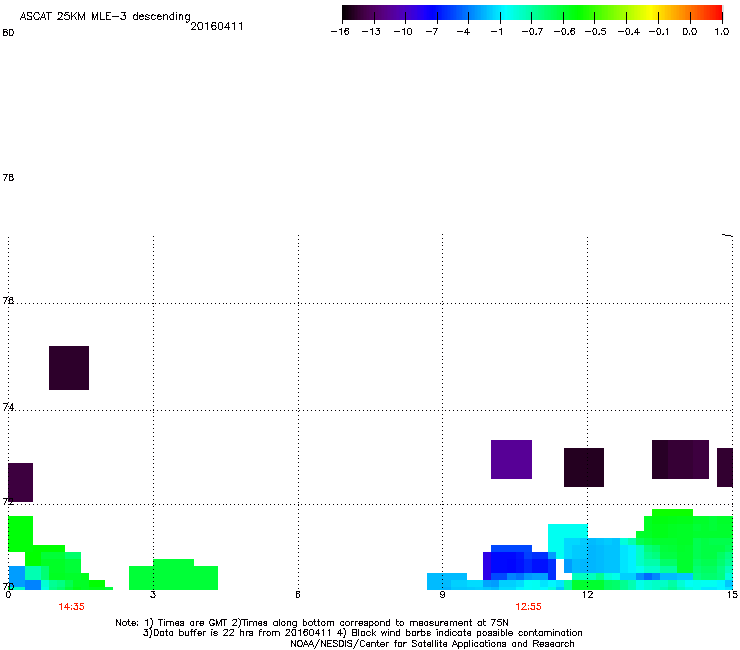Click the longitude axis label 6

pos(298,595)
